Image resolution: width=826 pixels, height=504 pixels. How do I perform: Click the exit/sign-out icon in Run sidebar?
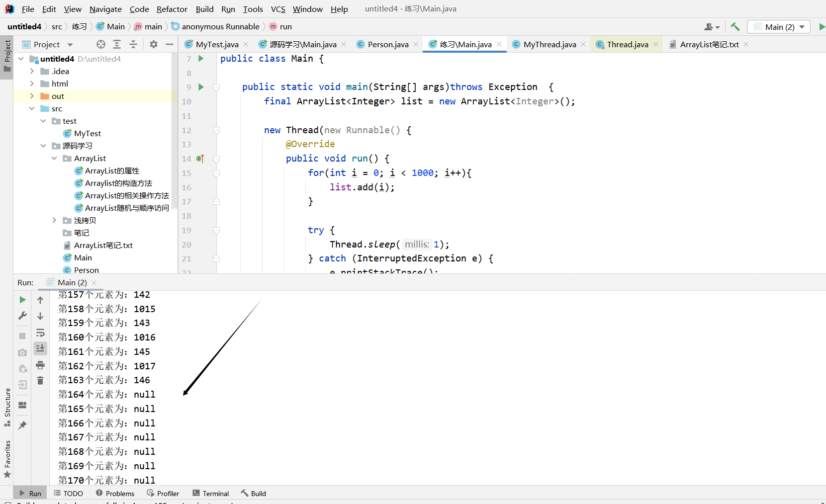pos(22,385)
